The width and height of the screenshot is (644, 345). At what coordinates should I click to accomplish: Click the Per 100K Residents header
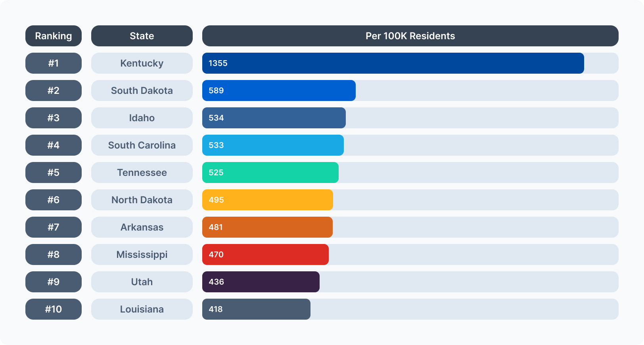pyautogui.click(x=410, y=36)
